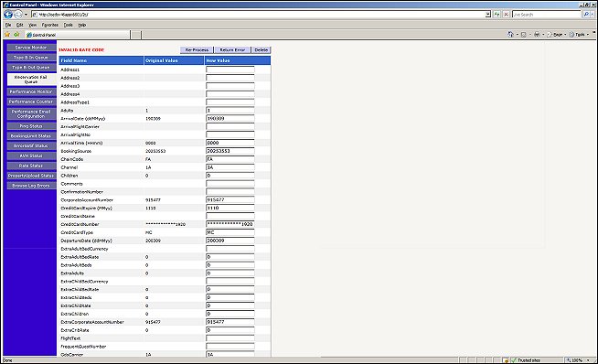The width and height of the screenshot is (598, 364).
Task: Click the Print icon in command bar
Action: click(x=537, y=35)
